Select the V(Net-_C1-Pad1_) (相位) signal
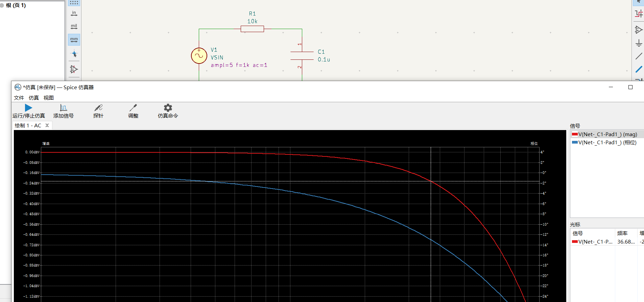The height and width of the screenshot is (302, 644). 607,143
